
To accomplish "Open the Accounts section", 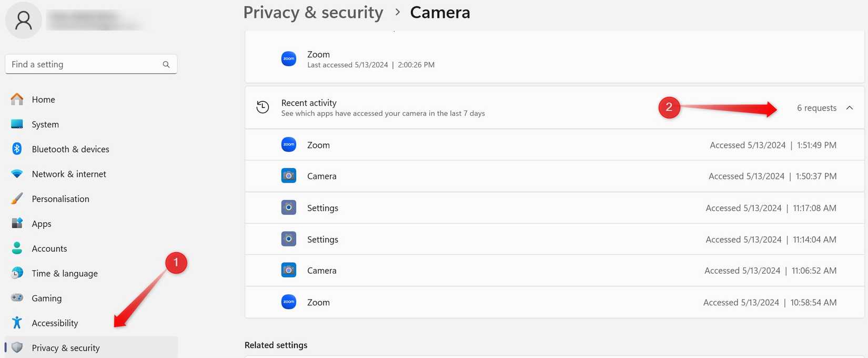I will [x=49, y=248].
